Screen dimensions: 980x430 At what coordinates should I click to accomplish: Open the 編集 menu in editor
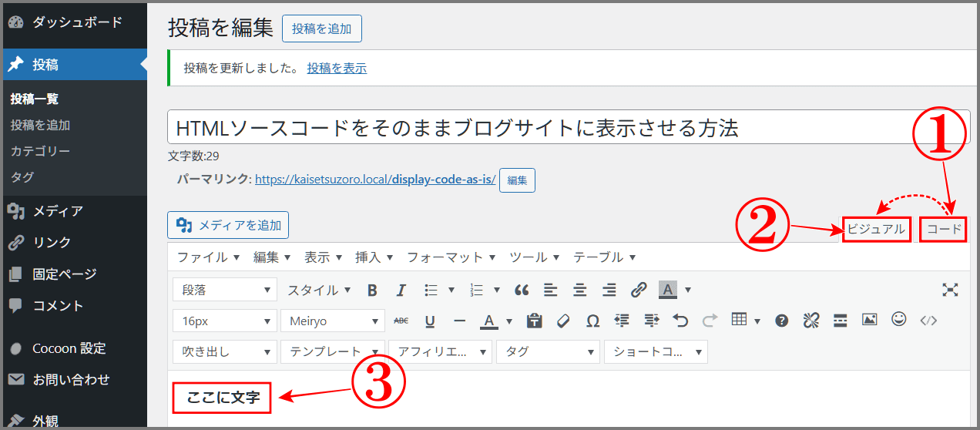click(x=272, y=257)
